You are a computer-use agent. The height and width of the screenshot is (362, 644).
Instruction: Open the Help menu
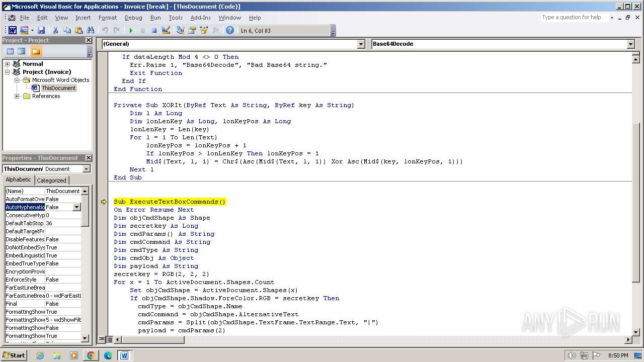tap(255, 18)
